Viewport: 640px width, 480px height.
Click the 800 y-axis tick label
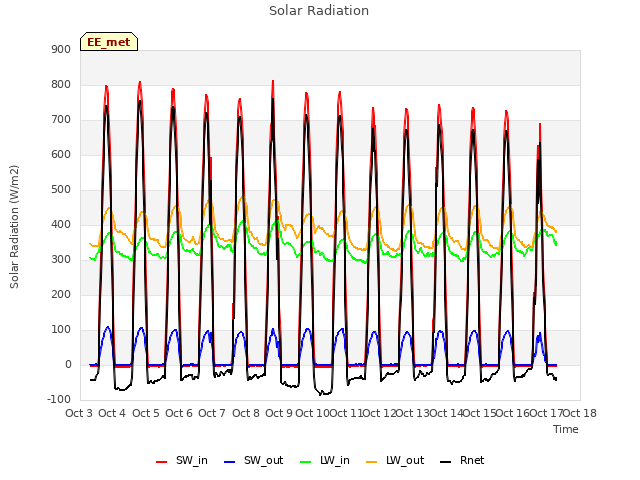(x=61, y=84)
